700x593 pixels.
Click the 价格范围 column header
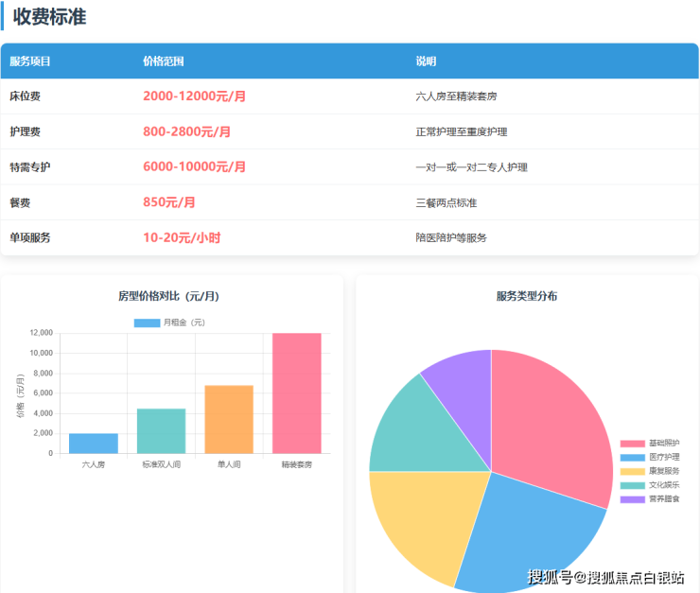163,61
